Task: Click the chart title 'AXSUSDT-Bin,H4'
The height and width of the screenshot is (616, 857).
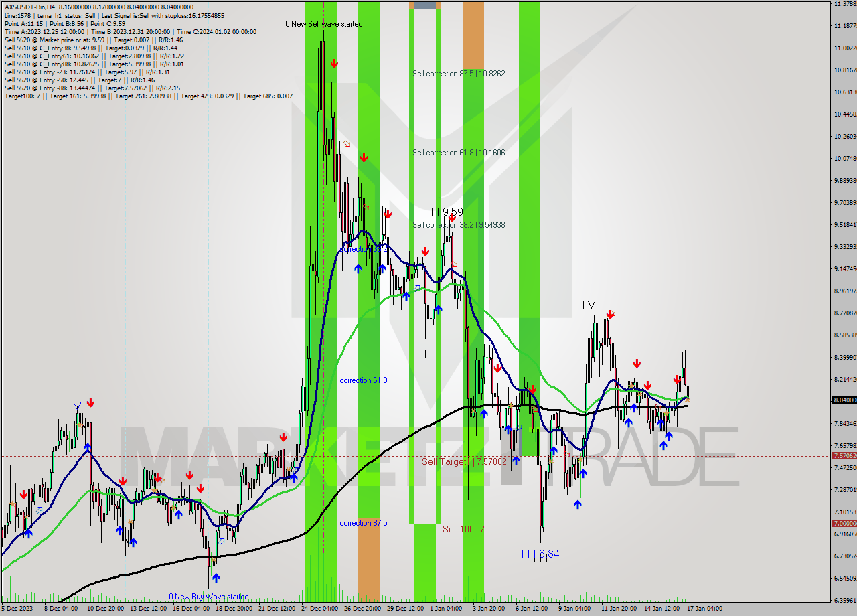Action: pos(30,7)
